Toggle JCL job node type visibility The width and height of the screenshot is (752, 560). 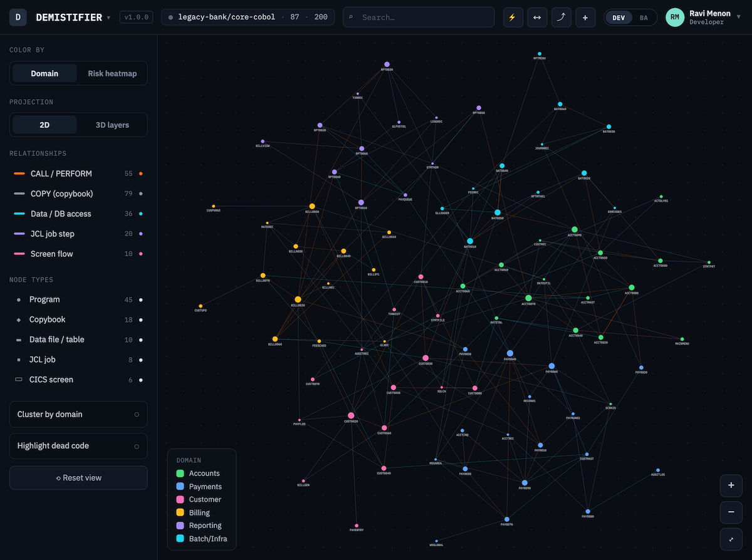[78, 360]
